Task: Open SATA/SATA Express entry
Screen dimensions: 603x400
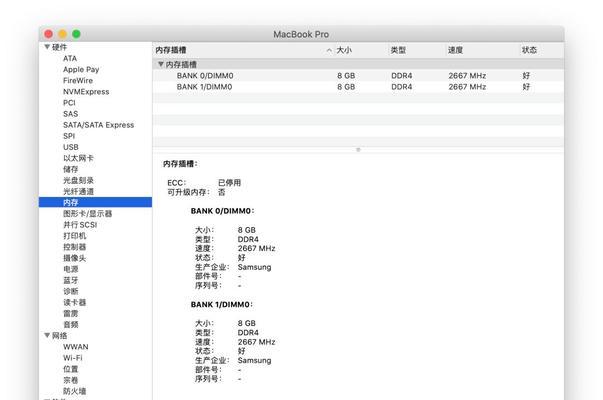Action: coord(98,125)
